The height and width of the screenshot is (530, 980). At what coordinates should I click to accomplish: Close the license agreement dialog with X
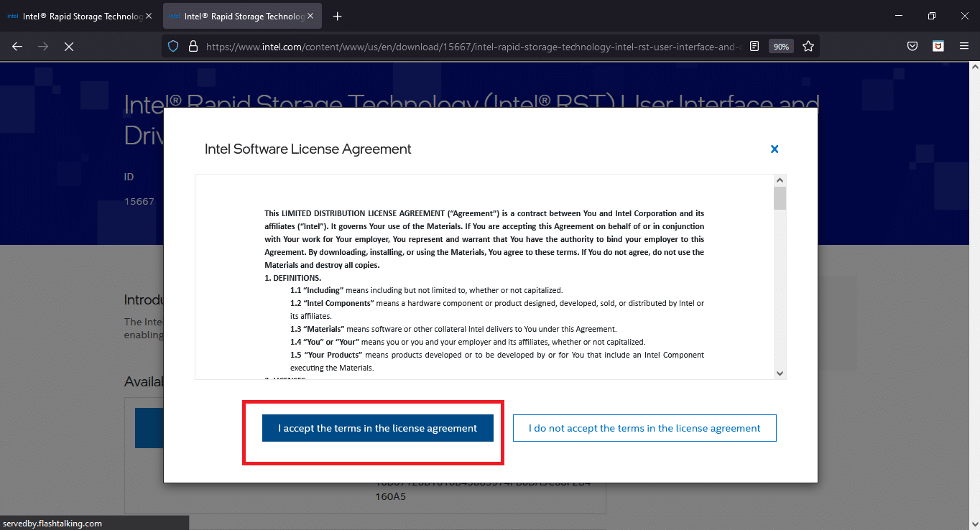tap(775, 149)
